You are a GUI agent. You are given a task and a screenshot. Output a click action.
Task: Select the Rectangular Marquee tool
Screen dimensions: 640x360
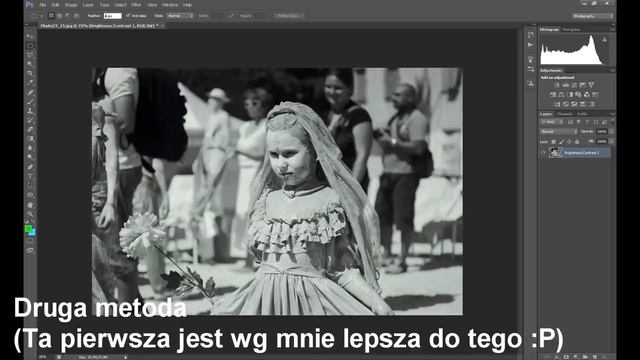(30, 45)
